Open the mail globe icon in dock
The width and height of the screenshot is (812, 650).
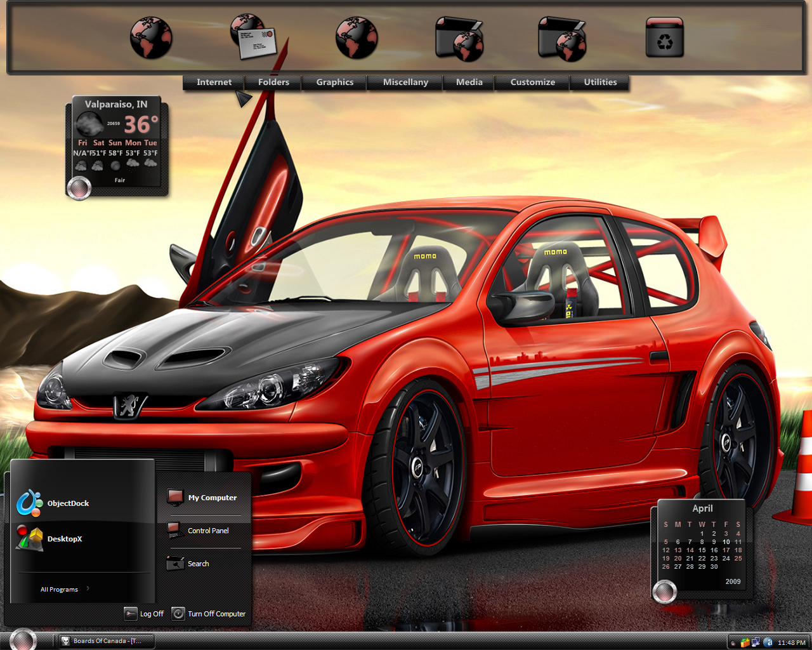coord(252,37)
